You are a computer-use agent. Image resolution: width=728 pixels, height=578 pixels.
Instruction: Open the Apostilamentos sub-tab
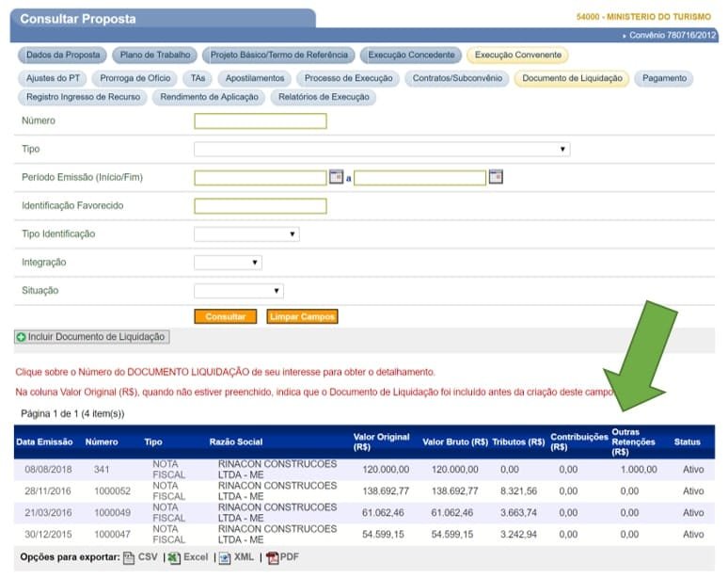(x=255, y=78)
